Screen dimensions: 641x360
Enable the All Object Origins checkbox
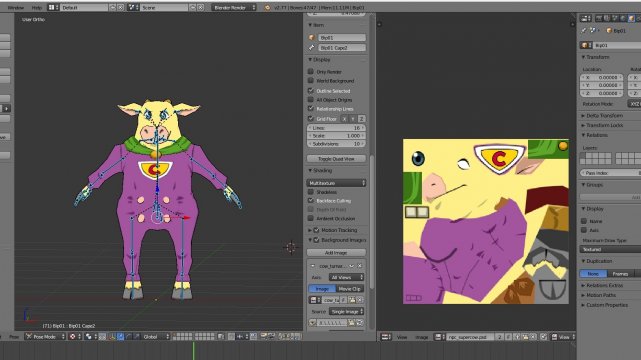click(311, 99)
